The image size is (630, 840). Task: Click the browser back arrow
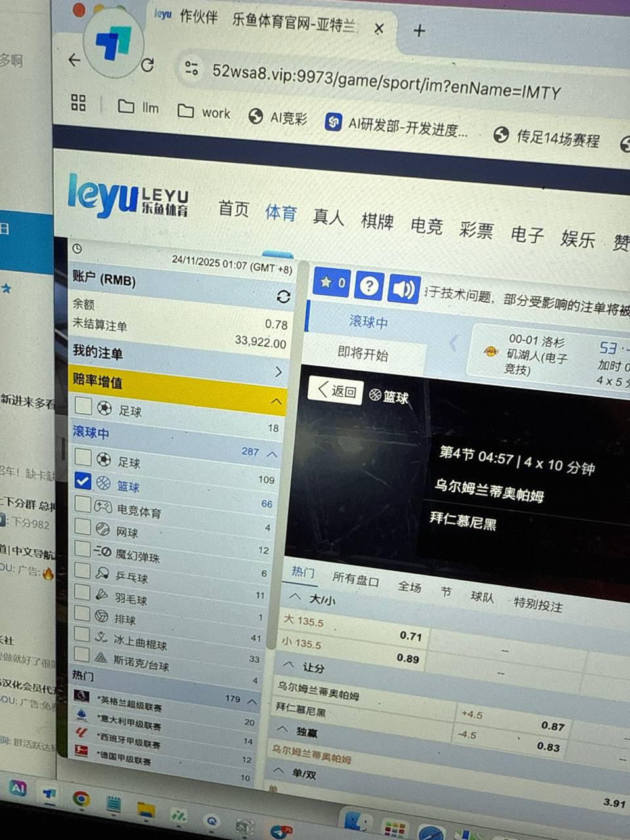pyautogui.click(x=75, y=60)
